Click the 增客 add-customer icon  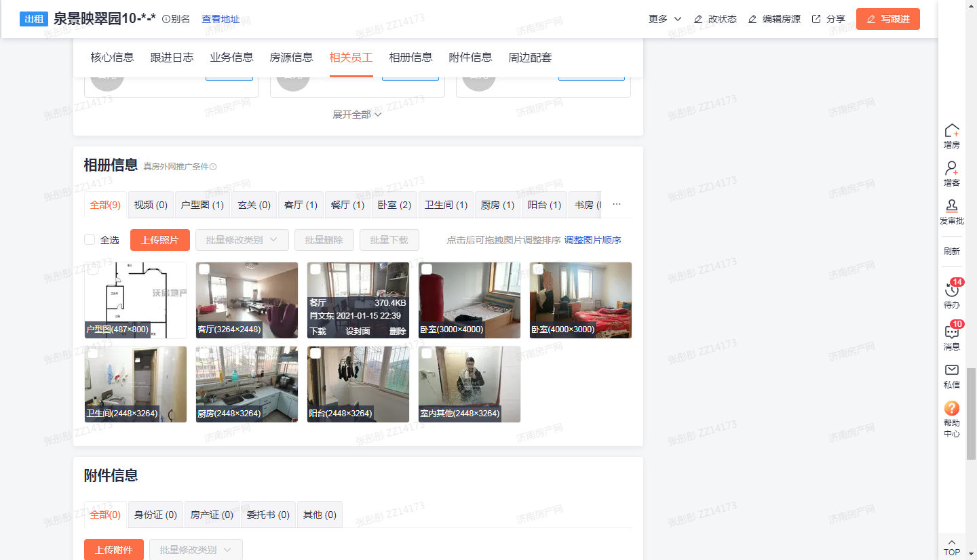click(x=952, y=169)
